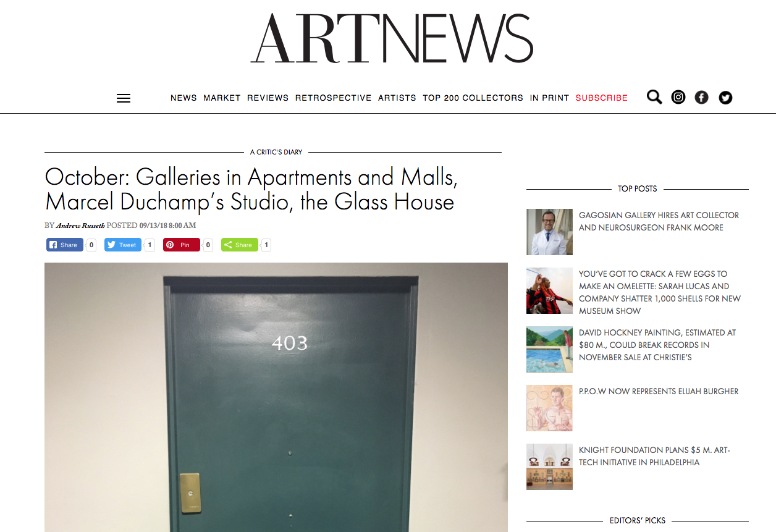Click the ARTnews logo
776x532 pixels.
click(x=392, y=38)
